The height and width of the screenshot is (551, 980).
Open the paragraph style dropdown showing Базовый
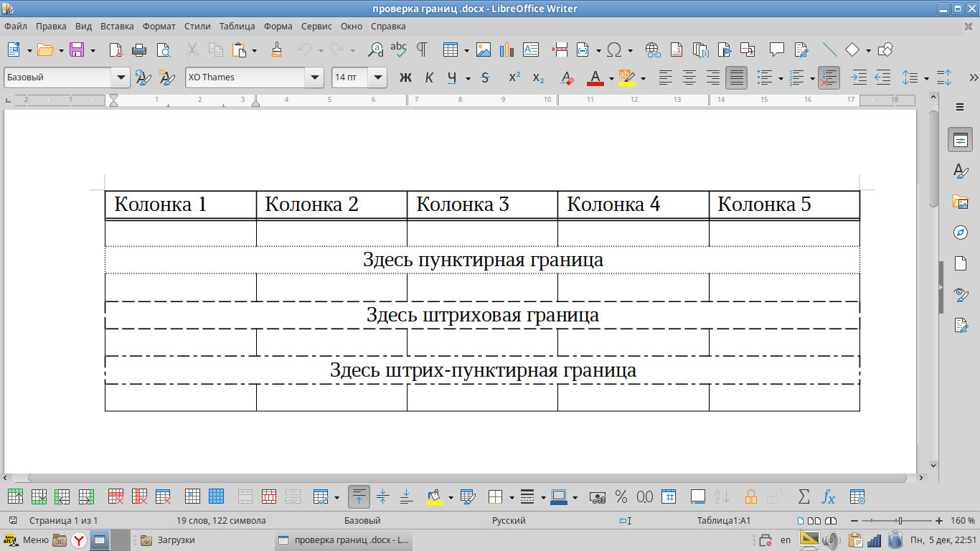pyautogui.click(x=121, y=77)
